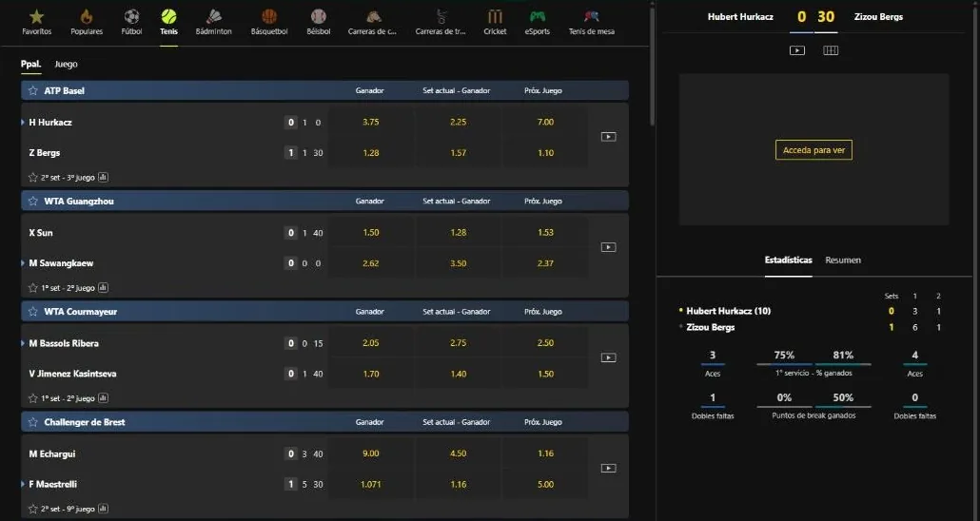This screenshot has height=521, width=980.
Task: Bet on Jimenez Kasintseva winner 1.70
Action: pyautogui.click(x=371, y=374)
